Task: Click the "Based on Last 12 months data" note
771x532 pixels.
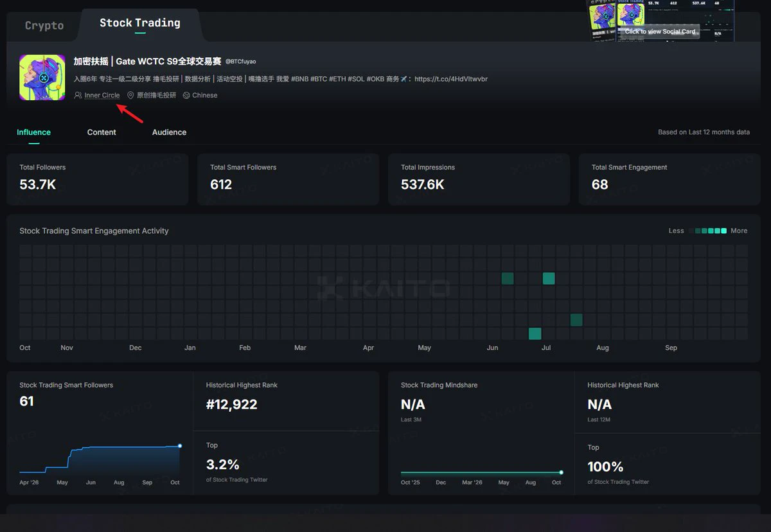Action: pyautogui.click(x=704, y=132)
